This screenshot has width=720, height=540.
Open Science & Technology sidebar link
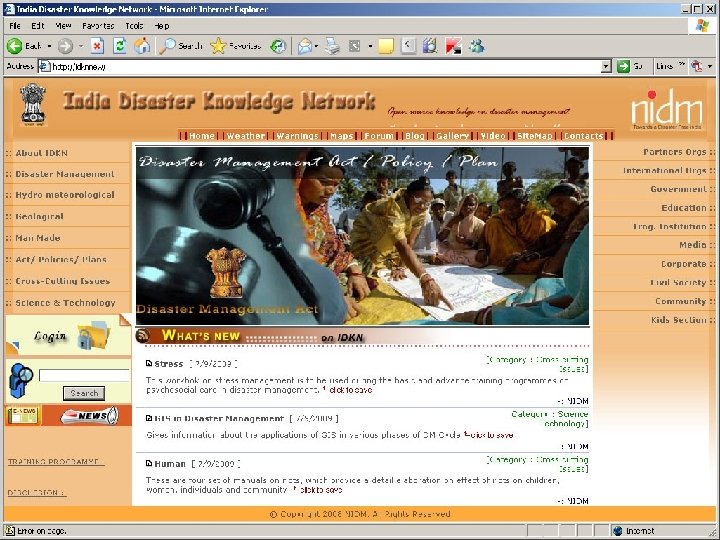pos(65,303)
